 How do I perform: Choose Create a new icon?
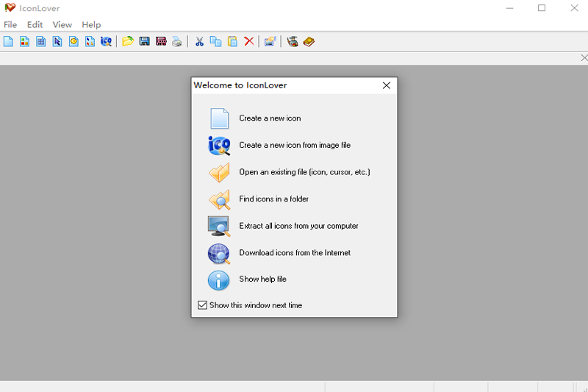point(270,118)
